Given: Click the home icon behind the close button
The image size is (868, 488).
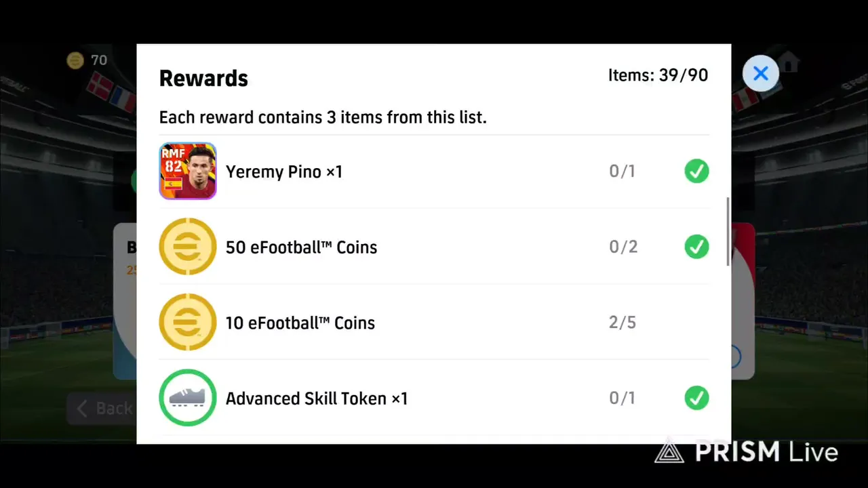Looking at the screenshot, I should [x=789, y=64].
